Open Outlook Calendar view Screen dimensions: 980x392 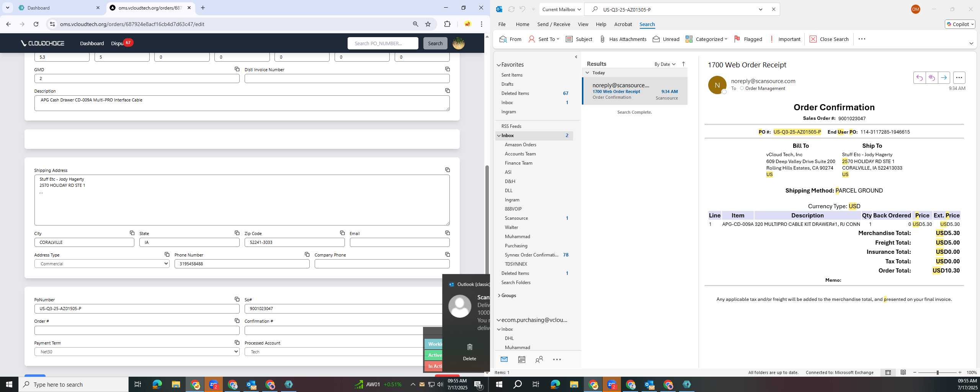(521, 359)
